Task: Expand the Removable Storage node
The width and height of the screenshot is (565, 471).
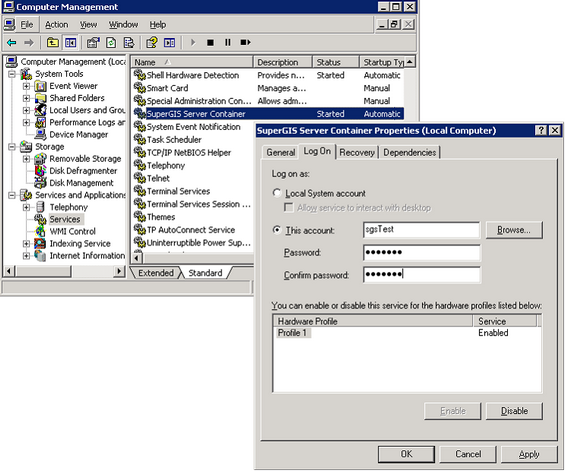Action: (x=26, y=159)
